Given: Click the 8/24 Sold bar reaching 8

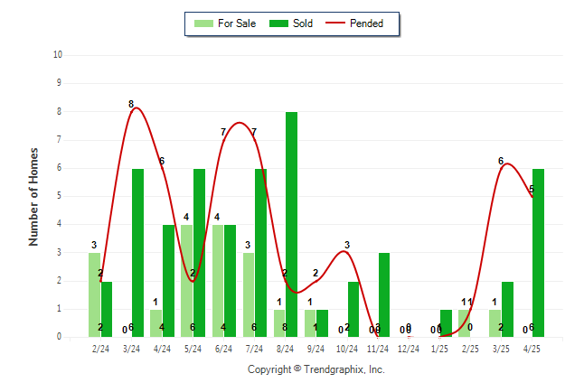Looking at the screenshot, I should click(x=291, y=225).
